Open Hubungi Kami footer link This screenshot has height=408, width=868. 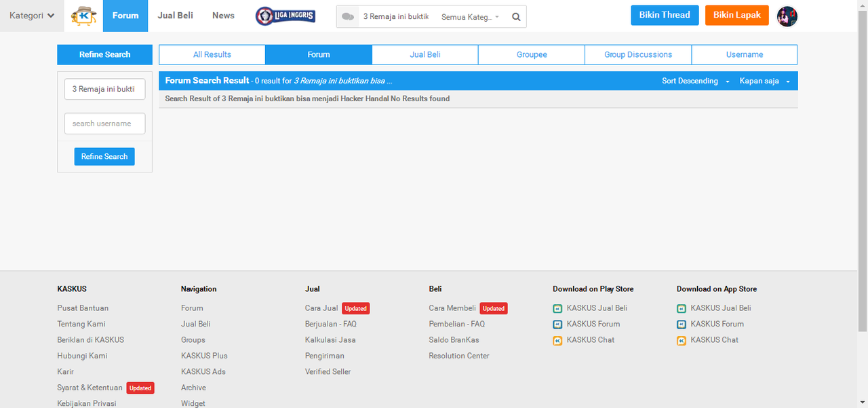click(82, 356)
